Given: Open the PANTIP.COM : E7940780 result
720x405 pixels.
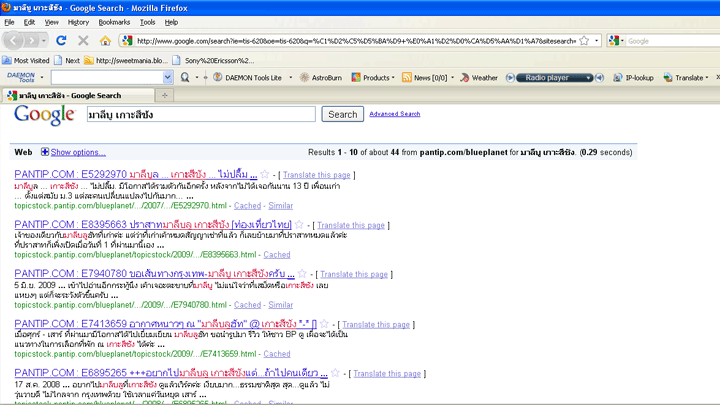Looking at the screenshot, I should (x=154, y=274).
